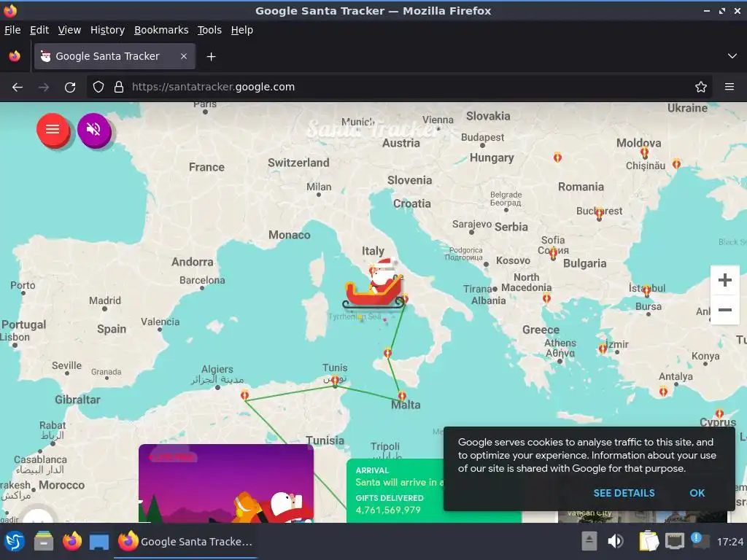View site security padlock info
The width and height of the screenshot is (747, 560).
[x=119, y=87]
